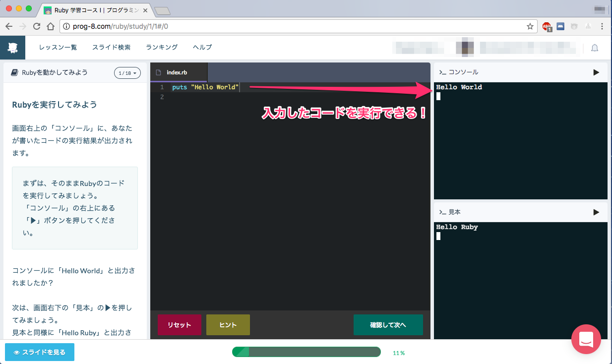Open the notification bell

595,48
